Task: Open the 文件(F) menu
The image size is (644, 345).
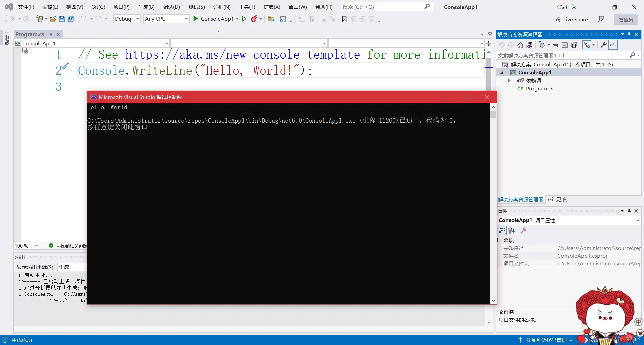Action: (26, 7)
